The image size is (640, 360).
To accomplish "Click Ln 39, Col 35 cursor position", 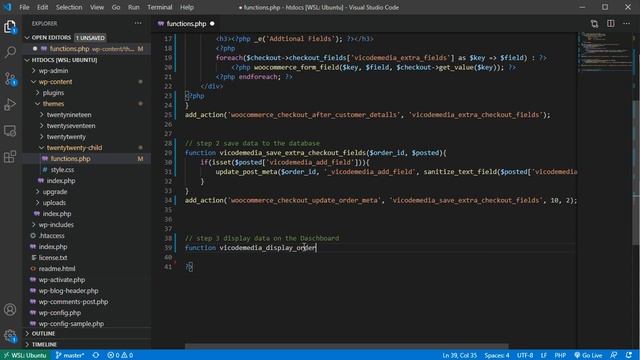I will 459,355.
